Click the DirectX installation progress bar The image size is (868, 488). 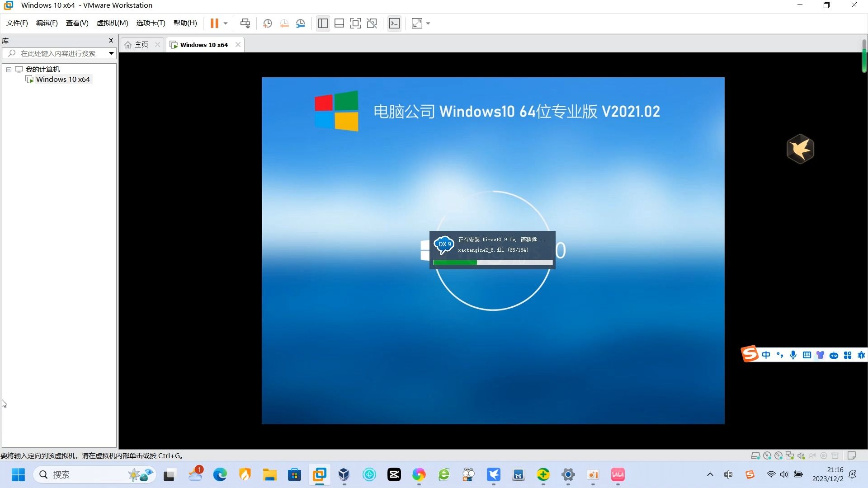coord(493,263)
